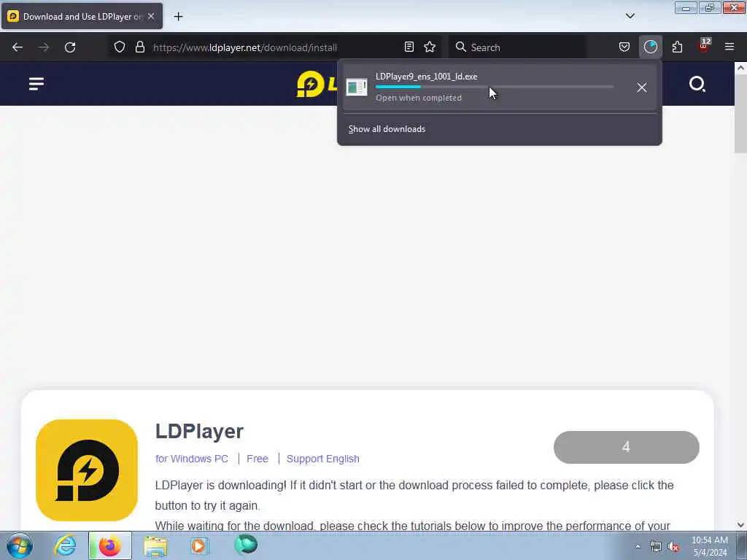Open the Windows Start menu
747x560 pixels.
pos(20,545)
